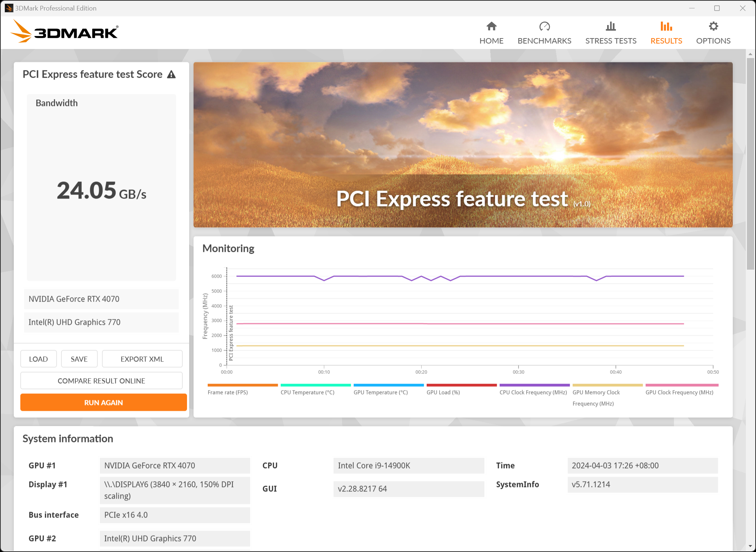The height and width of the screenshot is (552, 756).
Task: Toggle Frame rate (FPS) legend swatch
Action: (243, 385)
